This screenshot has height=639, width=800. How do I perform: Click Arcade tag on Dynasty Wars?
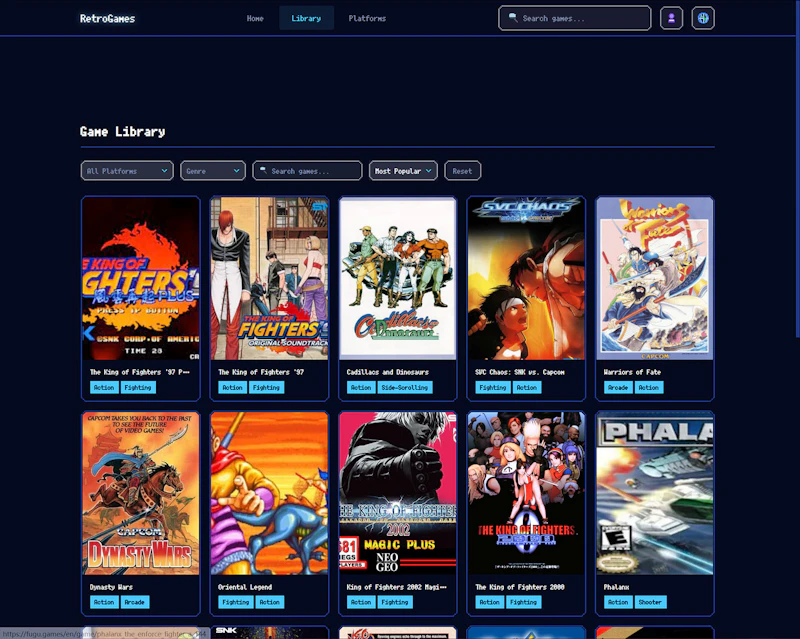[x=135, y=602]
